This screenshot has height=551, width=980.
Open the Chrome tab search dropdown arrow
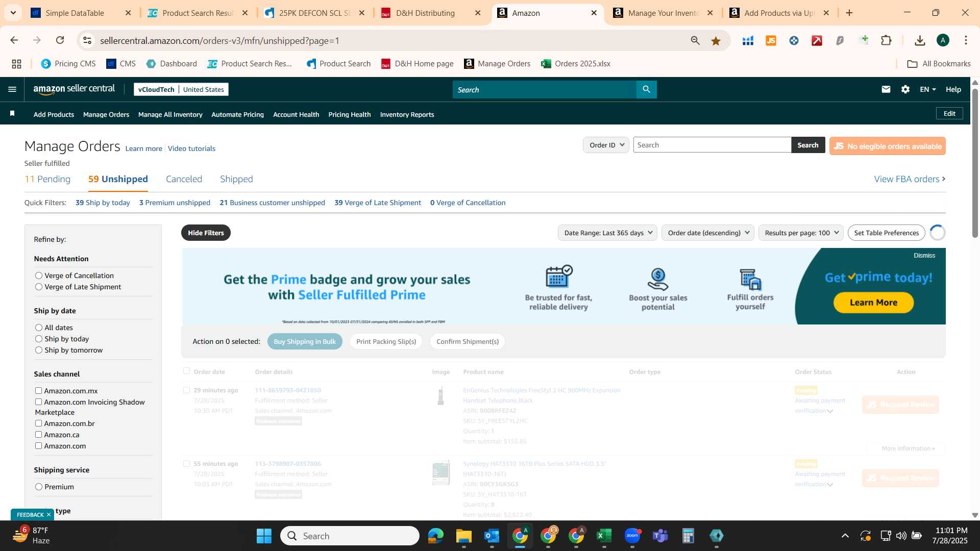tap(13, 13)
